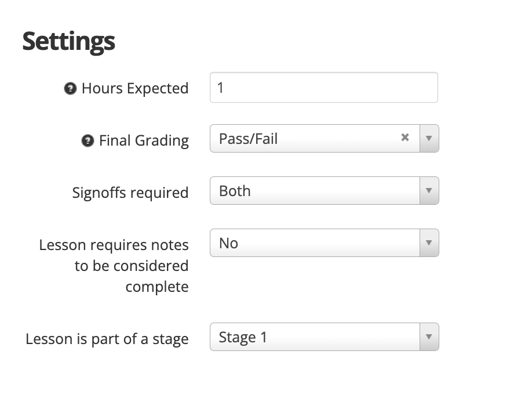Click the 'Lesson requires notes' label line
Screen dimensions: 532x398
(114, 245)
